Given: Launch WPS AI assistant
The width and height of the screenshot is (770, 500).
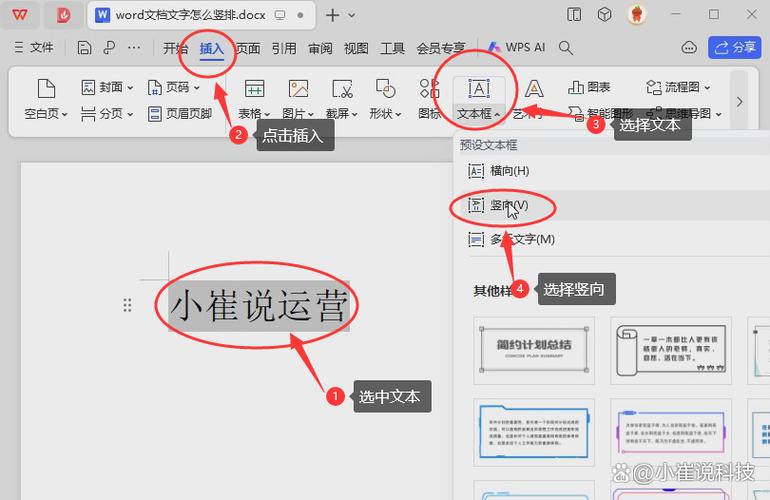Looking at the screenshot, I should pos(516,47).
